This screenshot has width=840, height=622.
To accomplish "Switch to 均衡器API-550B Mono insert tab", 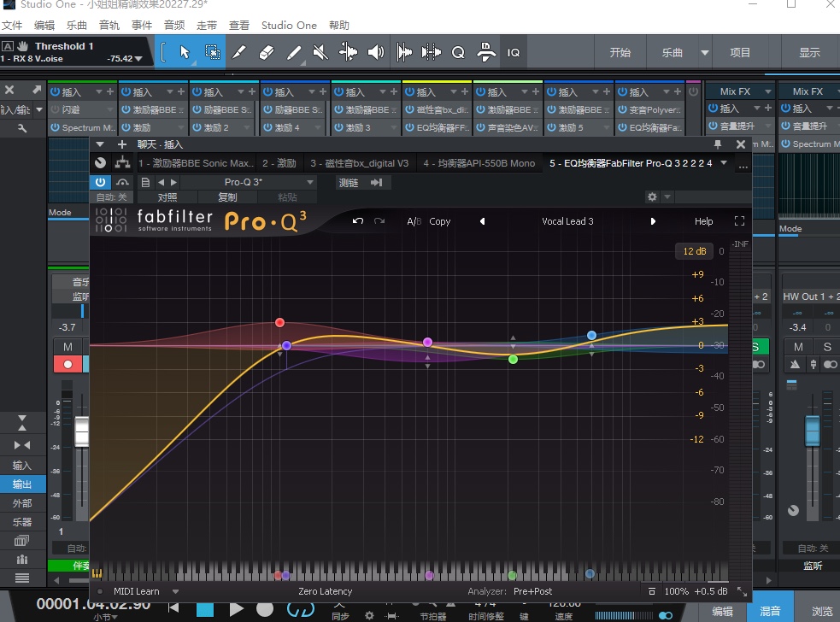I will pos(479,163).
